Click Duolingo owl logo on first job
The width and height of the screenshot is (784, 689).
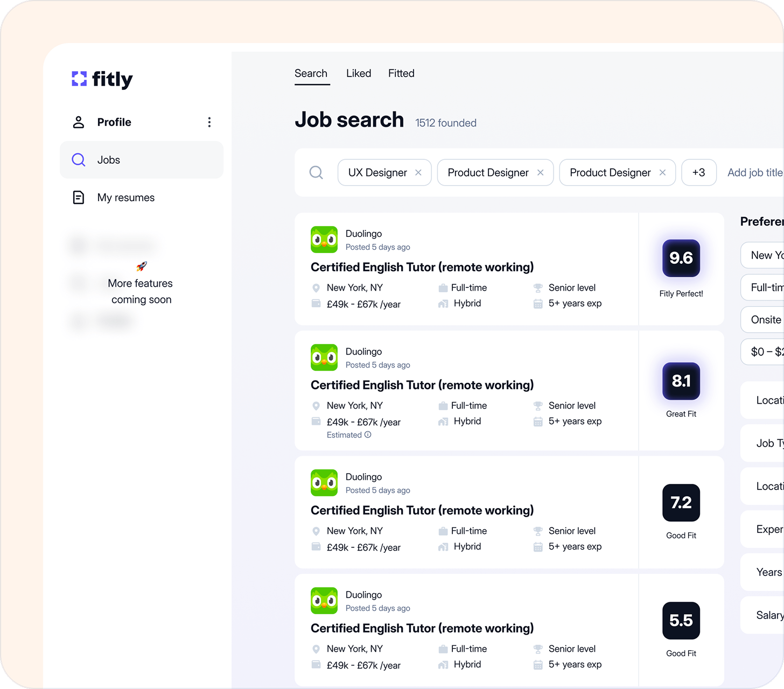324,240
